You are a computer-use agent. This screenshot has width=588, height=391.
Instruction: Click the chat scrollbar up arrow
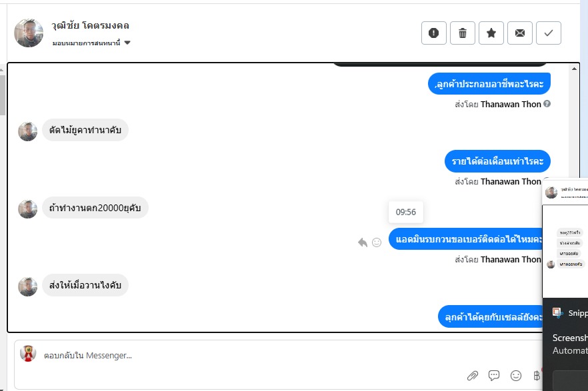(574, 69)
